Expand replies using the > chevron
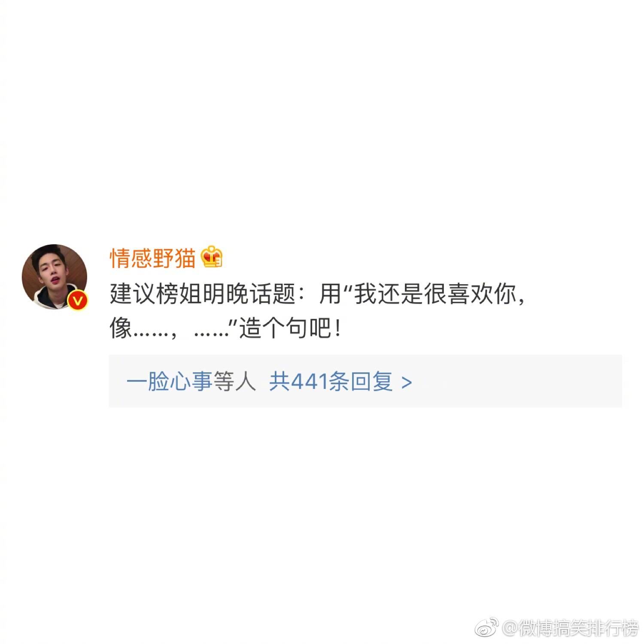The height and width of the screenshot is (644, 644). point(406,382)
